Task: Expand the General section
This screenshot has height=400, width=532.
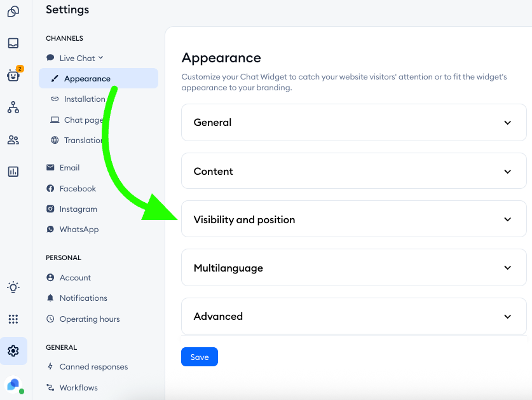Action: click(x=353, y=123)
